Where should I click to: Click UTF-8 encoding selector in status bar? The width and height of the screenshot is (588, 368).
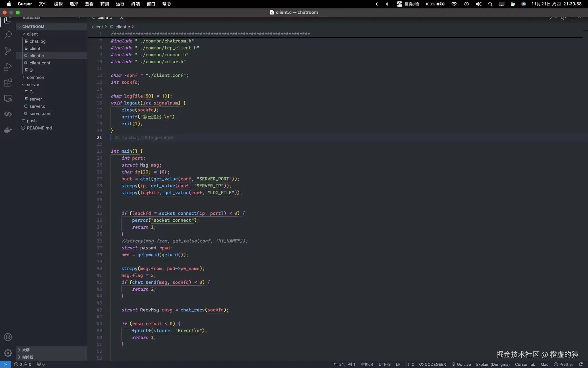[x=384, y=364]
